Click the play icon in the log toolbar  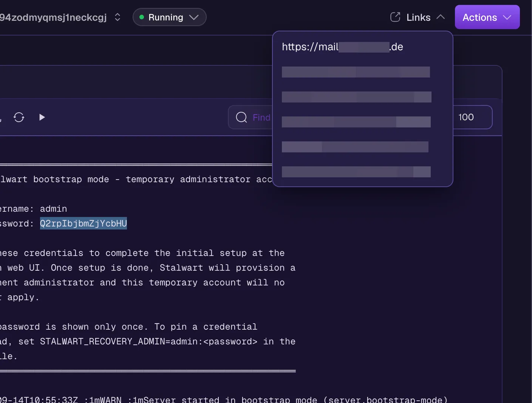click(x=42, y=117)
